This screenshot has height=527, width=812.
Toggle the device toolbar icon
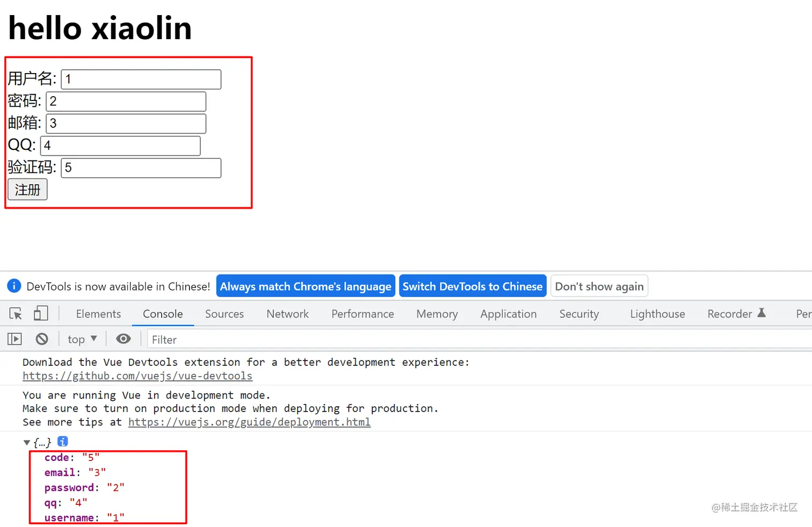point(41,313)
